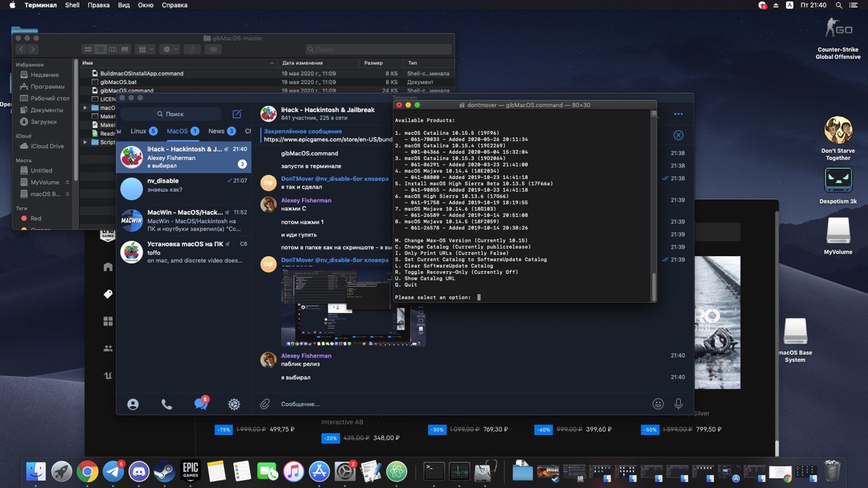Switch Finder to gallery view
Viewport: 868px width, 488px height.
[x=125, y=49]
